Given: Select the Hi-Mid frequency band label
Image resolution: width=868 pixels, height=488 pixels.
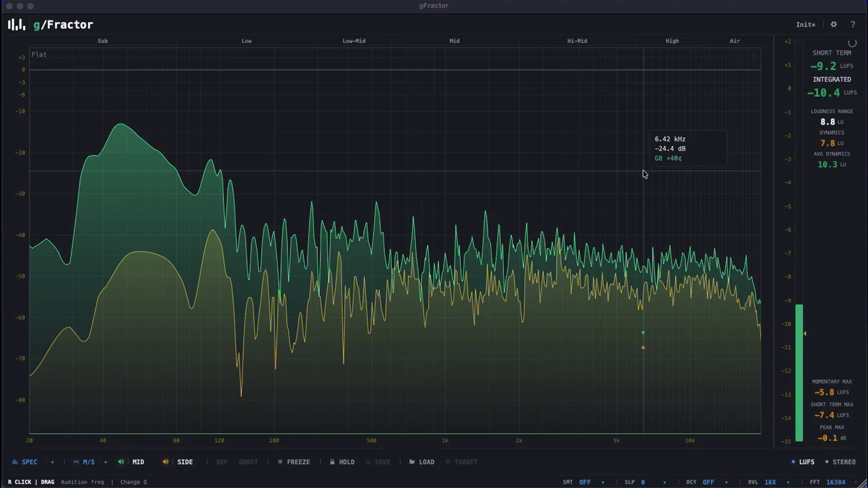Looking at the screenshot, I should tap(577, 41).
